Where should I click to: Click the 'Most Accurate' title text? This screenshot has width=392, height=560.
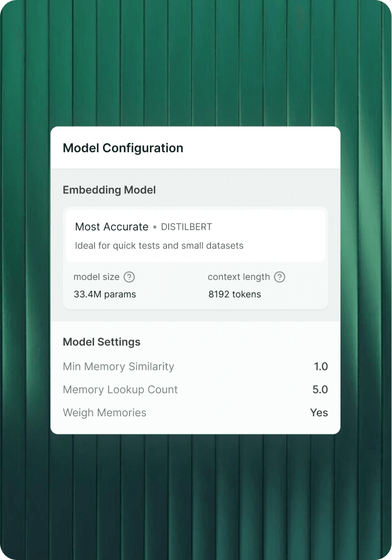click(x=112, y=227)
